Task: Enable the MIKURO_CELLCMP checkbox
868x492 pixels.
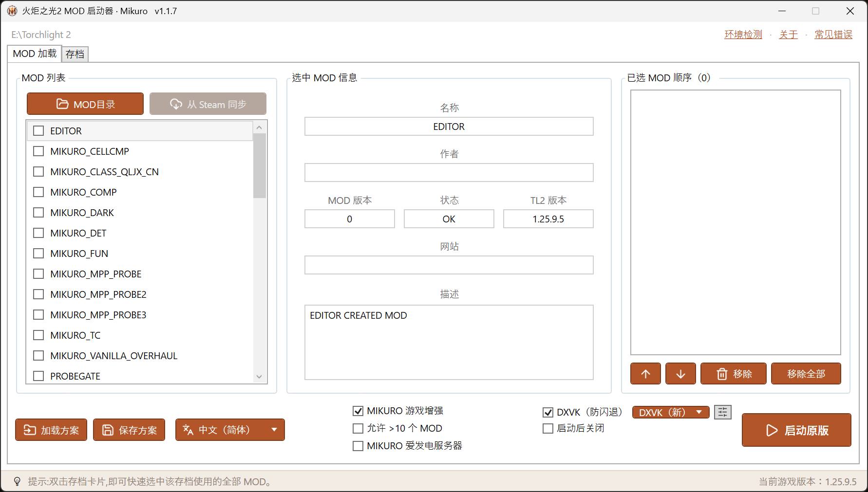Action: click(x=38, y=151)
